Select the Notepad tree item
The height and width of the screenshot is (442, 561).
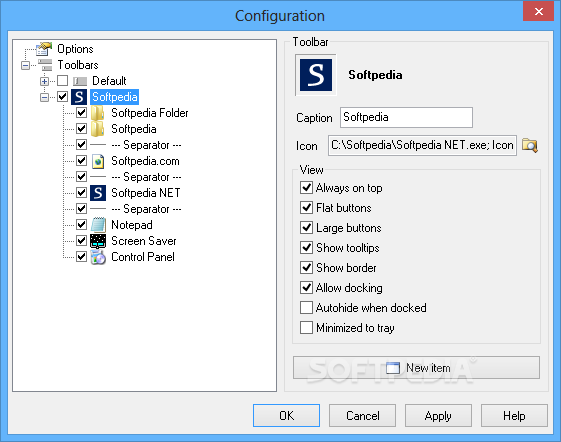click(x=132, y=225)
